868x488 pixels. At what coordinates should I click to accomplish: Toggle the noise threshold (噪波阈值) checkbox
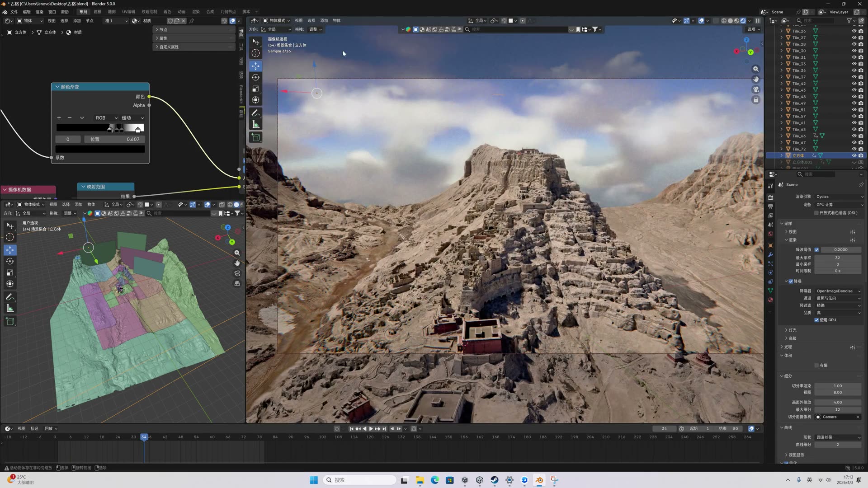tap(816, 250)
